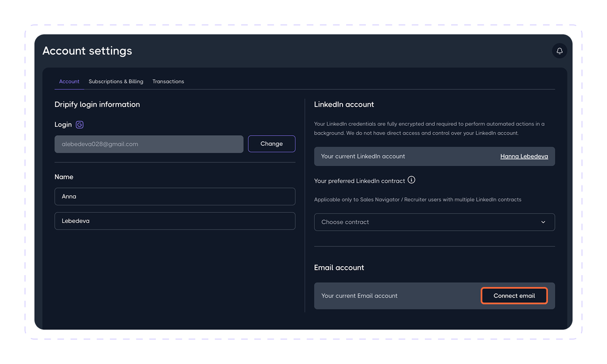Click the Sales Navigator applicability note
607x364 pixels.
[417, 199]
